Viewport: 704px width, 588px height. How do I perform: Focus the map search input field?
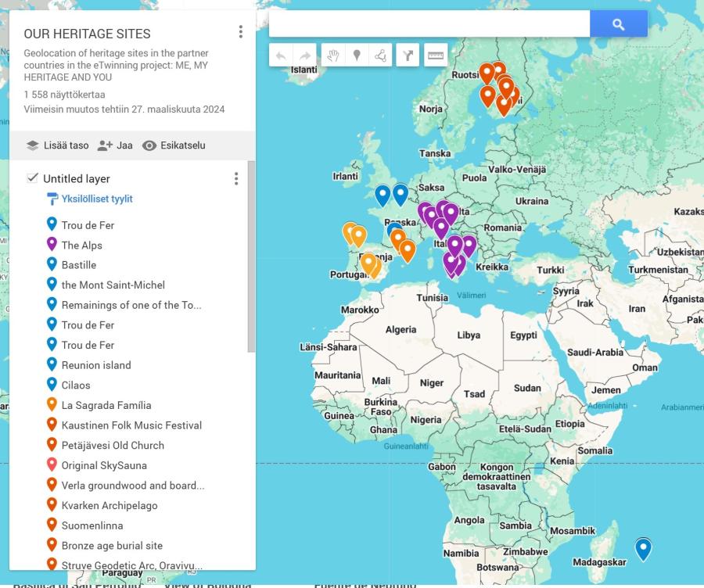tap(429, 24)
